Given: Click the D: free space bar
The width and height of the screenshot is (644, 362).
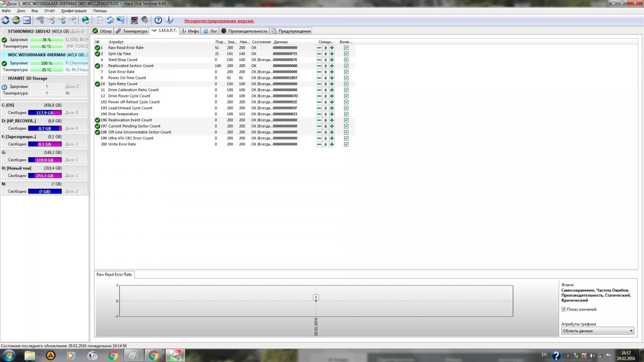Looking at the screenshot, I should point(45,129).
